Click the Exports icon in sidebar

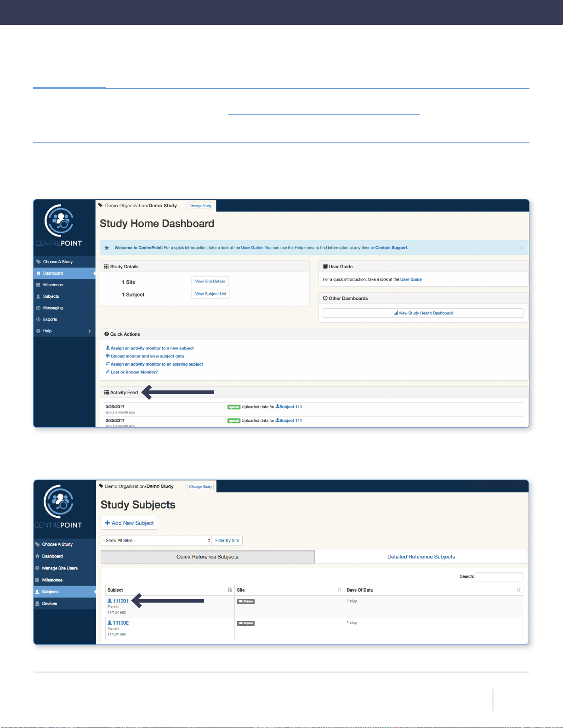pyautogui.click(x=38, y=319)
